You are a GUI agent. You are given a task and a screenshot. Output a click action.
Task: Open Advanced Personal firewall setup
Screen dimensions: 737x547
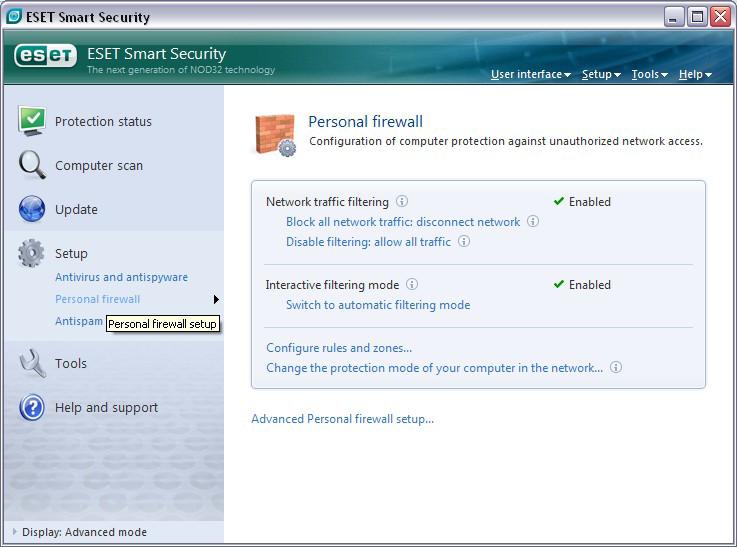click(342, 419)
